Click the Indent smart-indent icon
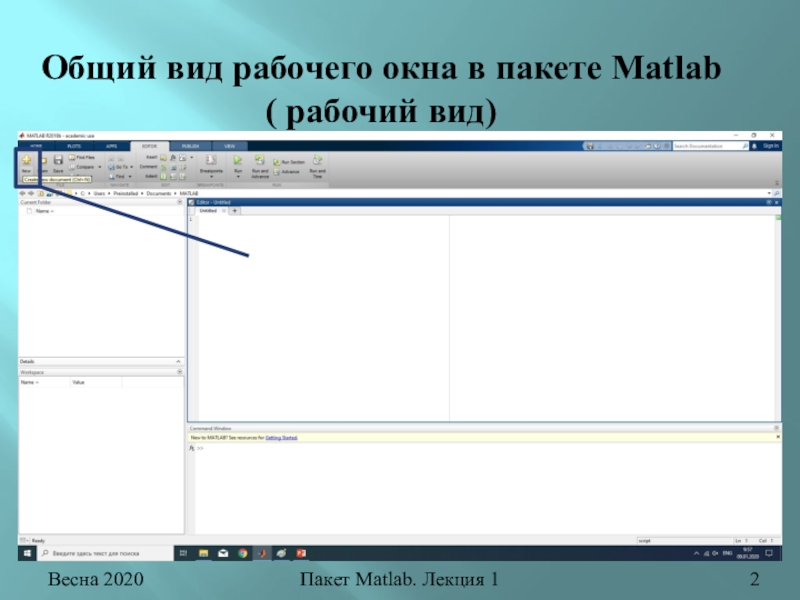 [163, 177]
